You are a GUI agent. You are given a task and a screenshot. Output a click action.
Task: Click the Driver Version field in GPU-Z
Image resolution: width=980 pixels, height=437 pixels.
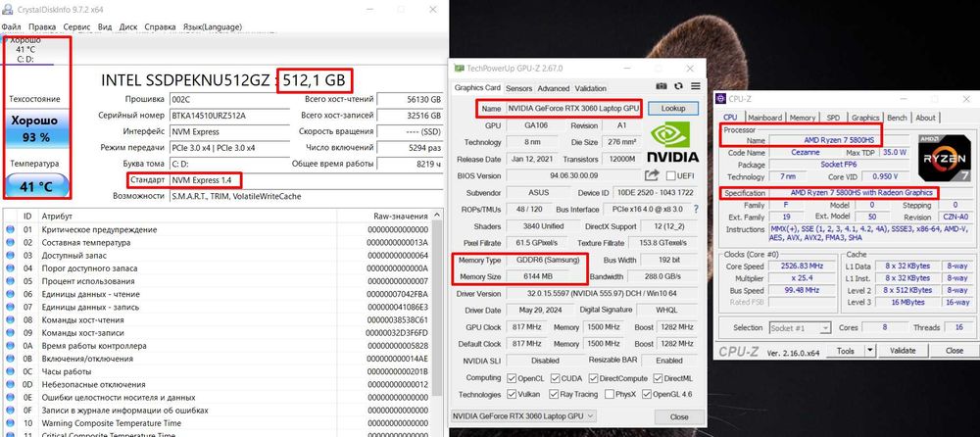pos(602,293)
